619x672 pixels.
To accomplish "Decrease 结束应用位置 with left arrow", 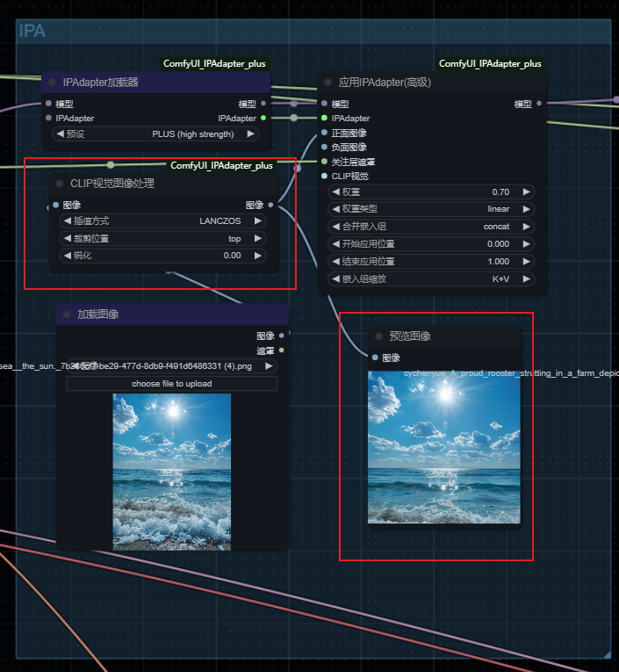I will (336, 262).
